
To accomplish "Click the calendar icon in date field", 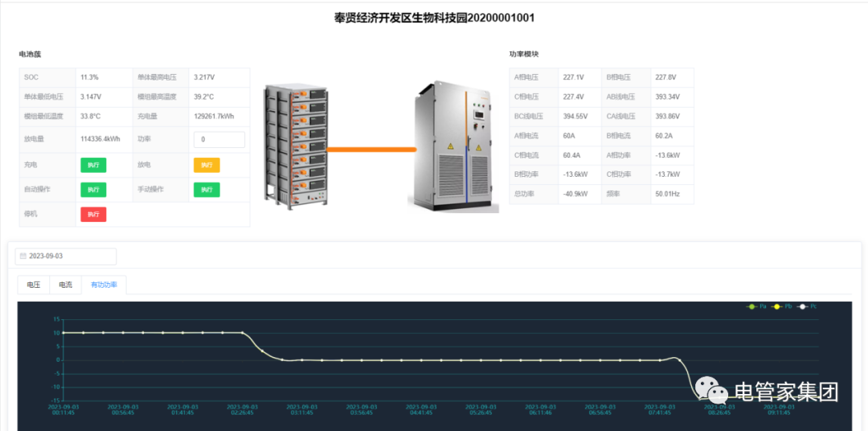I will click(x=23, y=256).
